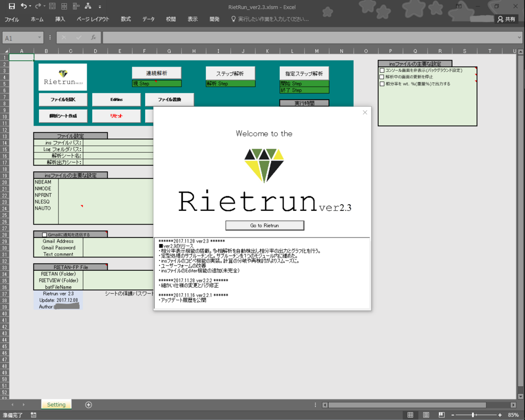Switch to Page Layout view in status bar
Screen dimensions: 525x420
point(426,415)
